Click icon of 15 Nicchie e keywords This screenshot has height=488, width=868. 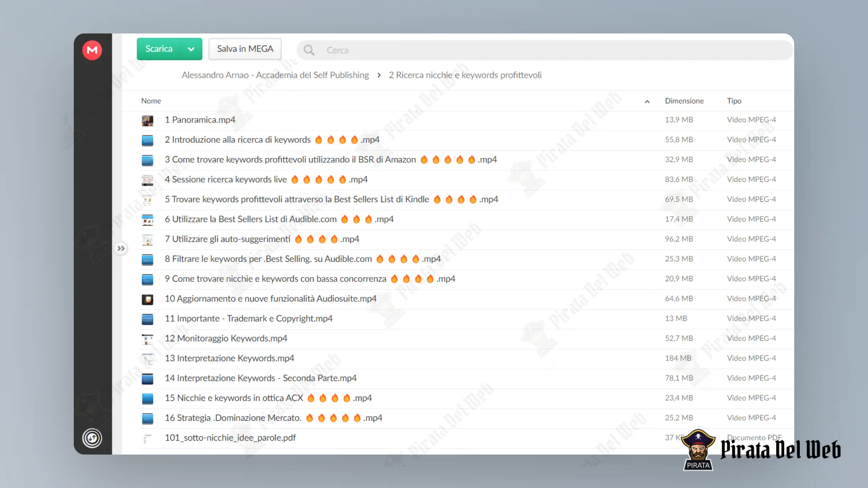(147, 399)
